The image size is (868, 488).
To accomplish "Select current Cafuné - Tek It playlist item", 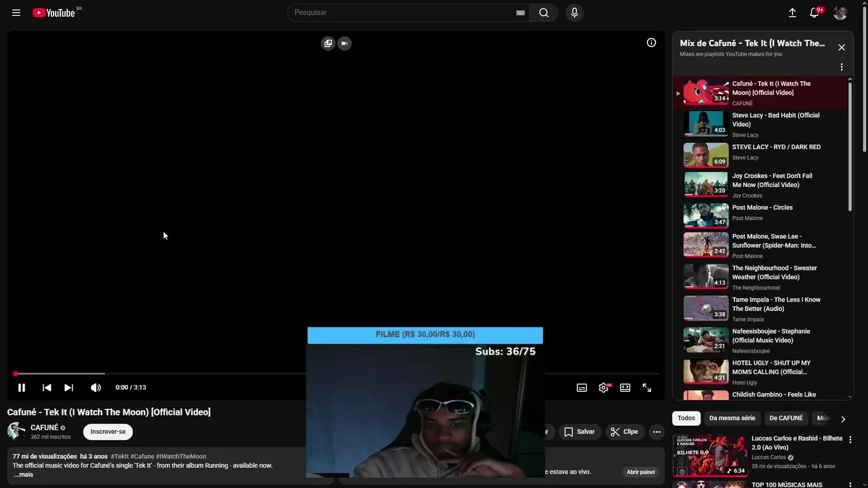I will point(760,93).
